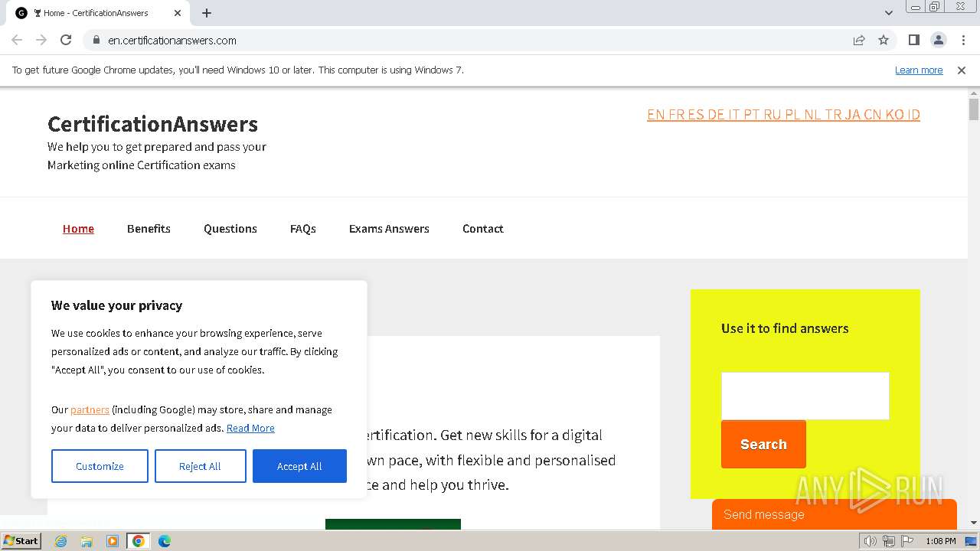
Task: Switch language to PL
Action: tap(793, 115)
